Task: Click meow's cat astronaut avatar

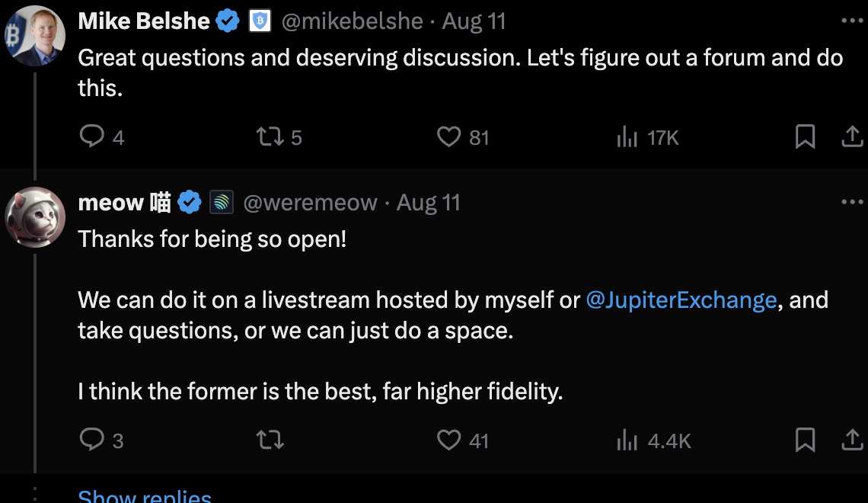Action: point(35,216)
